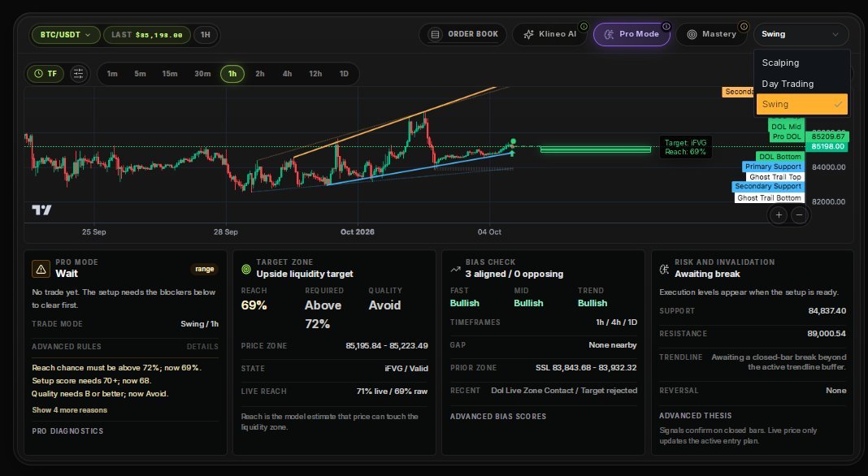Click the Pro Mode brain icon

(x=609, y=34)
